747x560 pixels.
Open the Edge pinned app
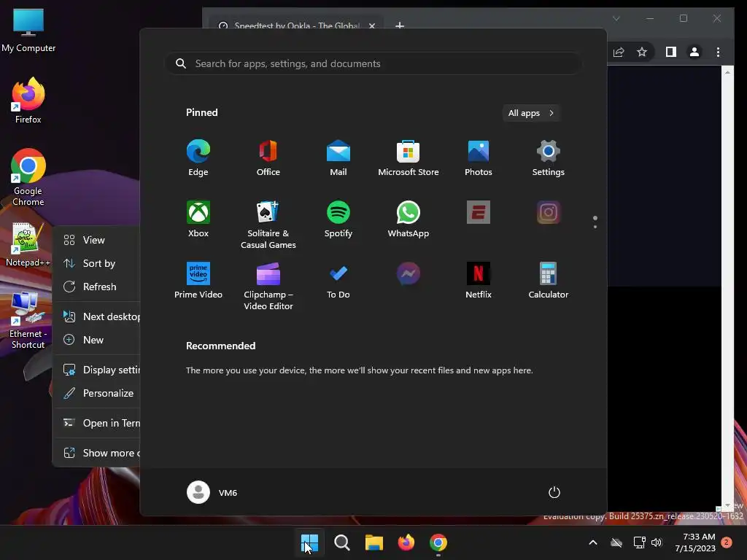(x=198, y=158)
